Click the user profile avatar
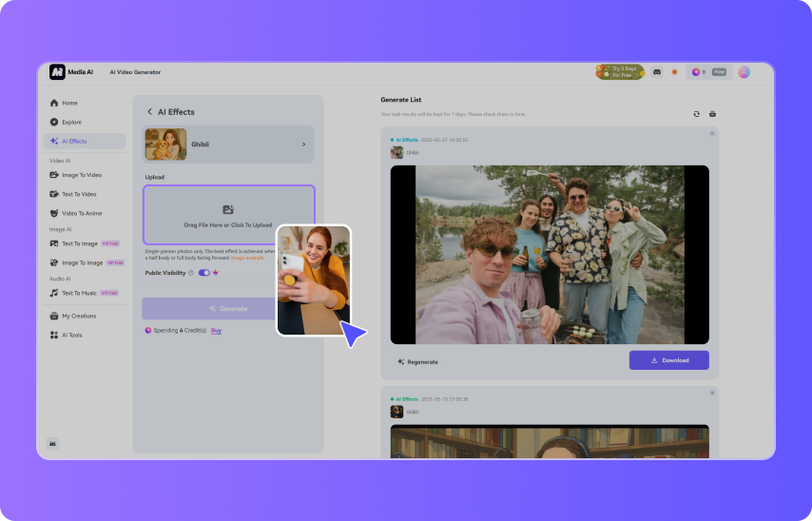The height and width of the screenshot is (521, 812). 744,72
